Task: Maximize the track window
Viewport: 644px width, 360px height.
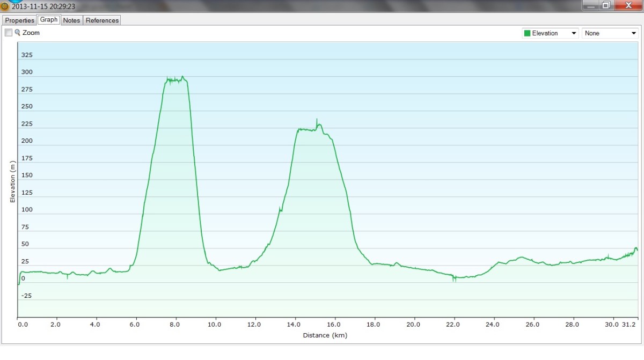Action: [606, 5]
